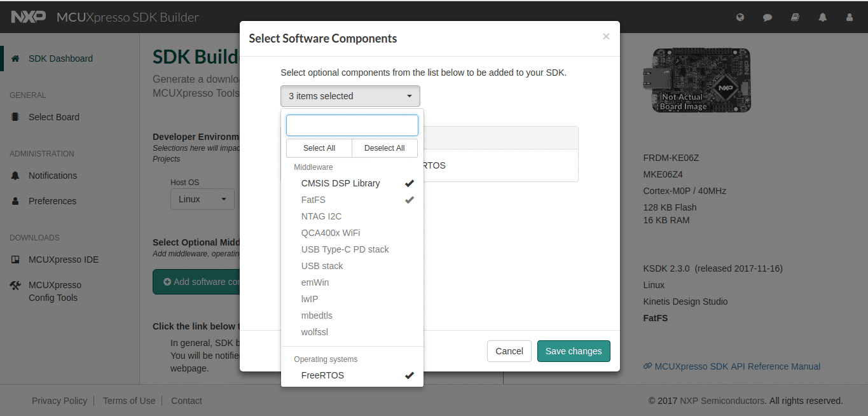The width and height of the screenshot is (868, 416).
Task: Open the globe language icon
Action: point(740,18)
